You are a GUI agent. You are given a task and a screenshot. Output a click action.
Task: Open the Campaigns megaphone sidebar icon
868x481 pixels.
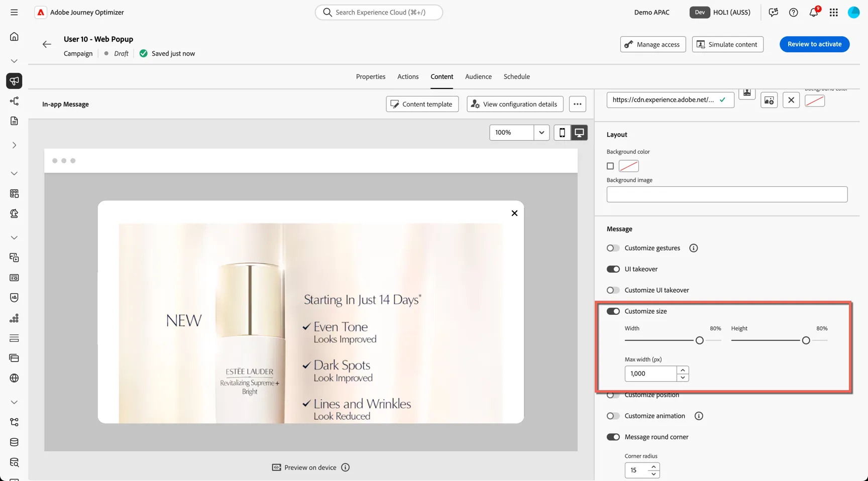[14, 81]
